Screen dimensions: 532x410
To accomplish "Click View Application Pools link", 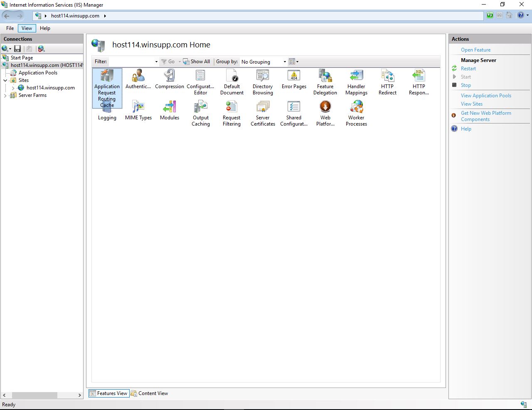I will coord(486,96).
